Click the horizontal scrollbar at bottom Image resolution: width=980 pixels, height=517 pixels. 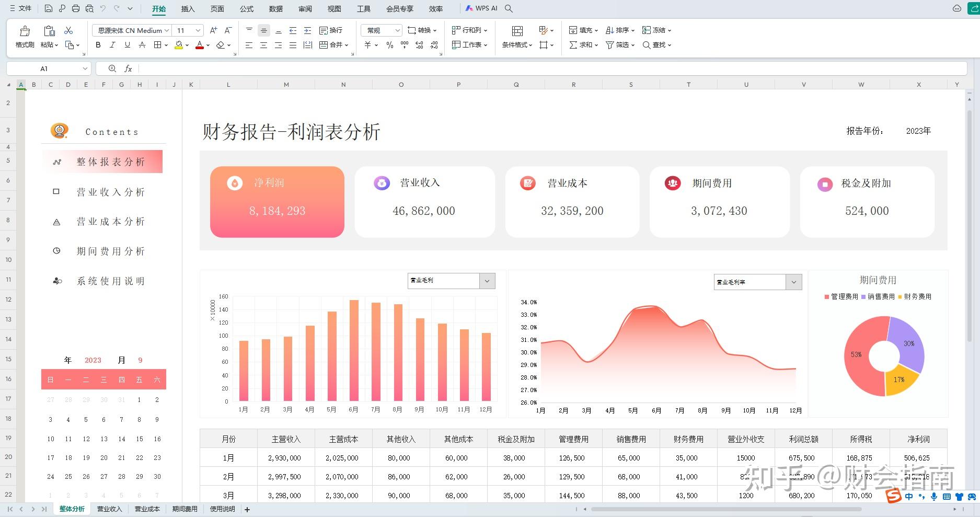[726, 509]
